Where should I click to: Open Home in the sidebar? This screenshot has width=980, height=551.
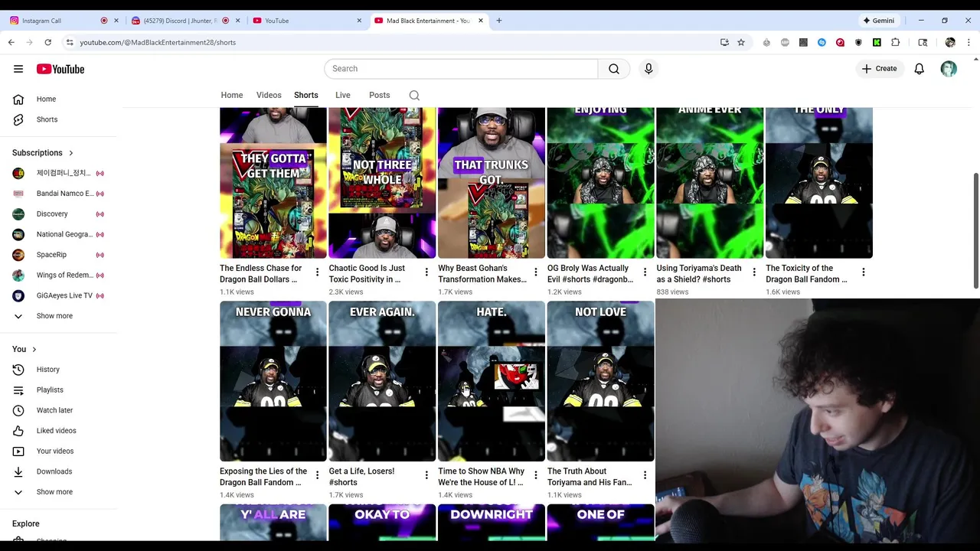(46, 99)
